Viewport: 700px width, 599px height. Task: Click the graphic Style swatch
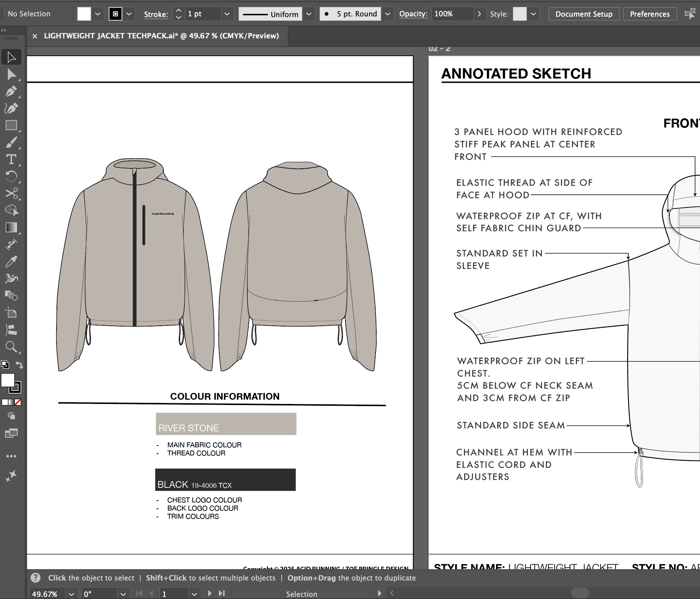tap(519, 14)
